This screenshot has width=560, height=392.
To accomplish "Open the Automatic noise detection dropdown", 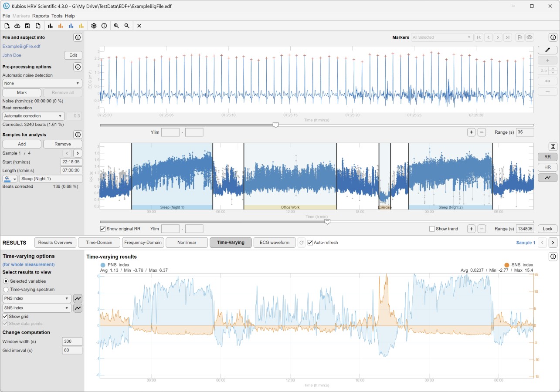I will pos(42,83).
